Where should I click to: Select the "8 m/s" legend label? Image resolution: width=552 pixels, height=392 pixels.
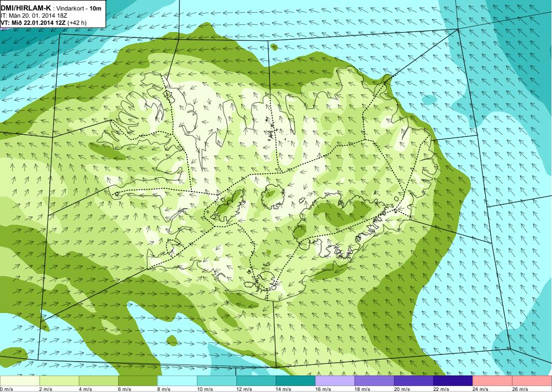click(164, 389)
